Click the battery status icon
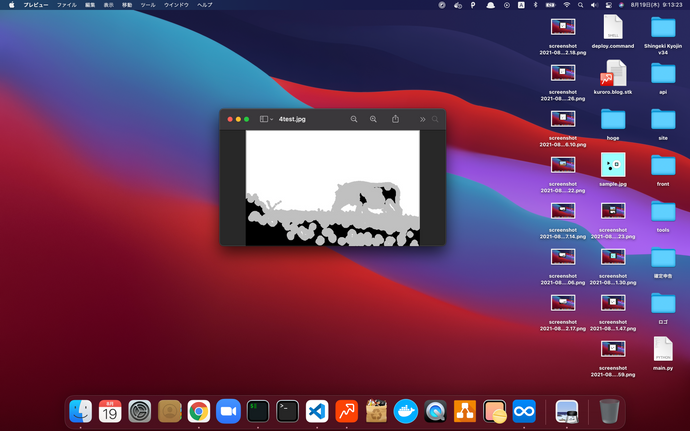This screenshot has width=690, height=431. 551,5
